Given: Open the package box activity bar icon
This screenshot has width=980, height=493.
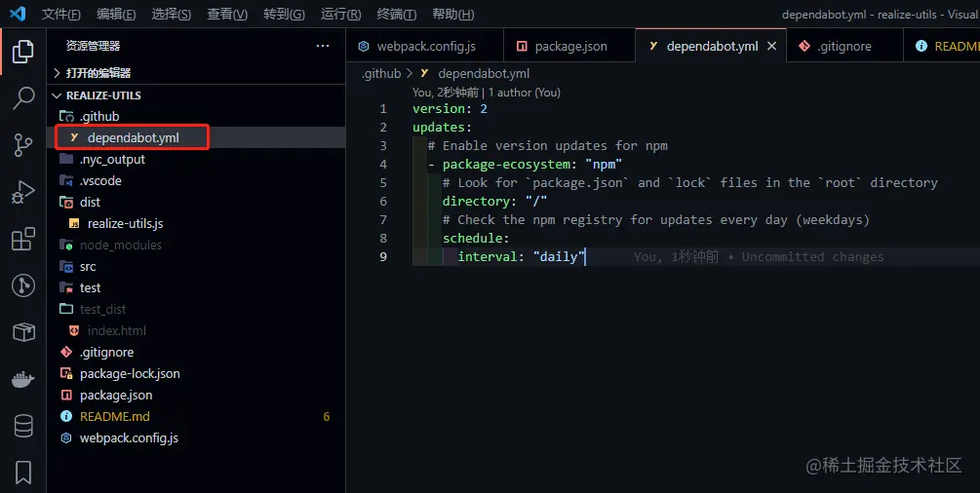Looking at the screenshot, I should click(x=23, y=332).
